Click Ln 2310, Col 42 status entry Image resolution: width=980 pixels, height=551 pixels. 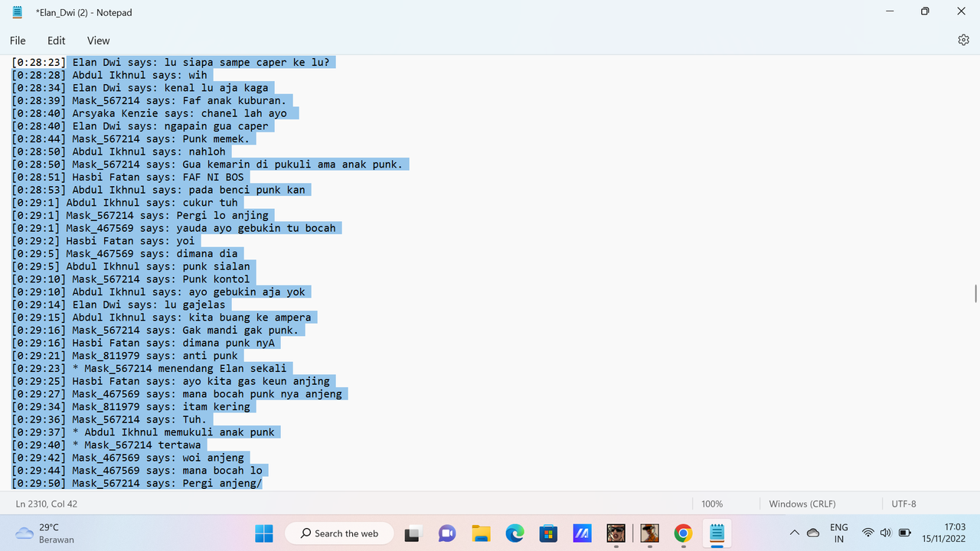coord(47,504)
